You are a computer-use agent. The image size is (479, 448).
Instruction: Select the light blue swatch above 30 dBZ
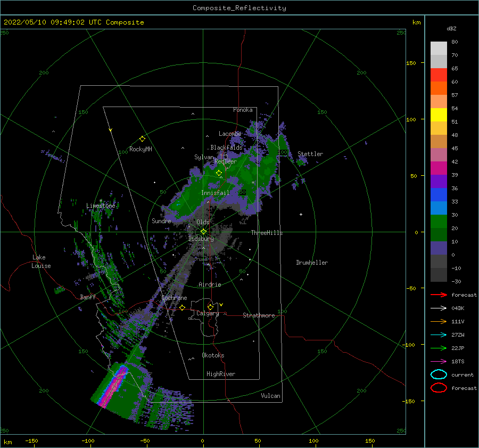[439, 208]
